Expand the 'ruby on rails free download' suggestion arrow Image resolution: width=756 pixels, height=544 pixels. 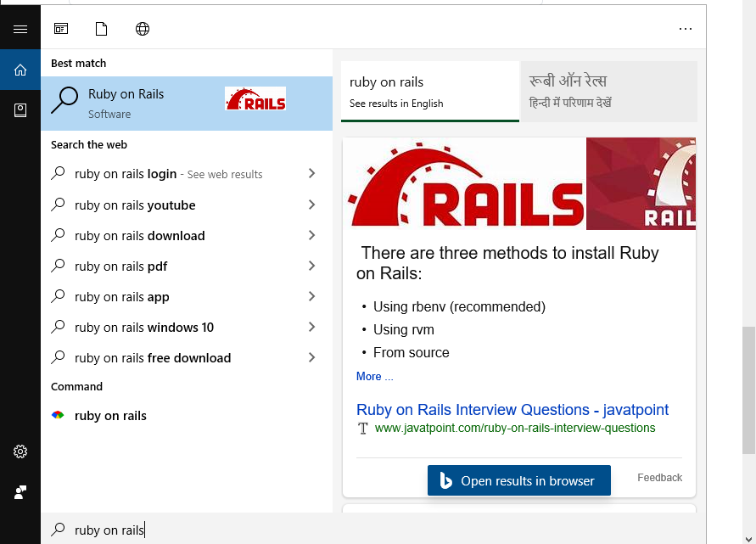tap(311, 357)
